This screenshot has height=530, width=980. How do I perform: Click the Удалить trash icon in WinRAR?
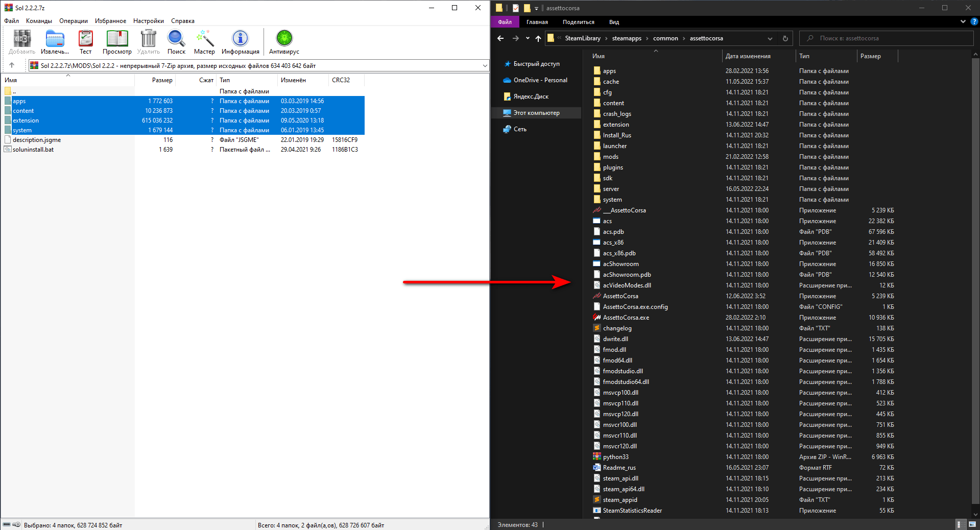click(x=148, y=42)
